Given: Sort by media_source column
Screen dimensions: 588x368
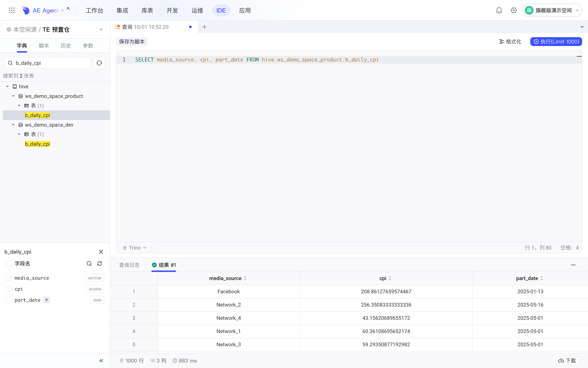Looking at the screenshot, I should (x=245, y=278).
